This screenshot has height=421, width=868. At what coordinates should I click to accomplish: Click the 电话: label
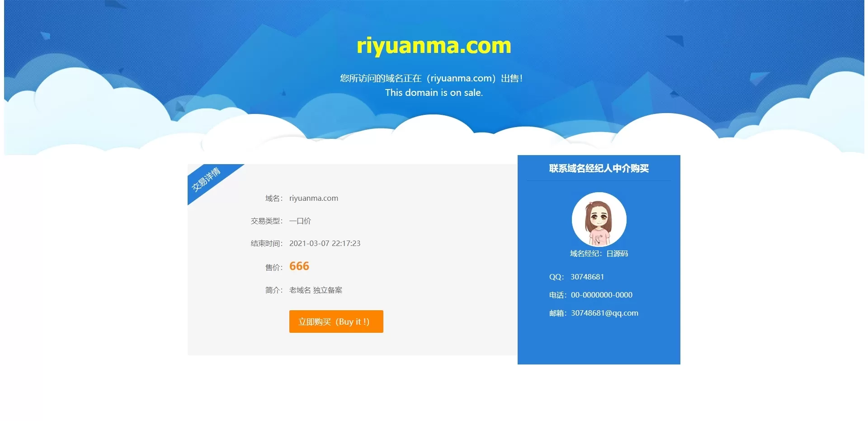(558, 295)
